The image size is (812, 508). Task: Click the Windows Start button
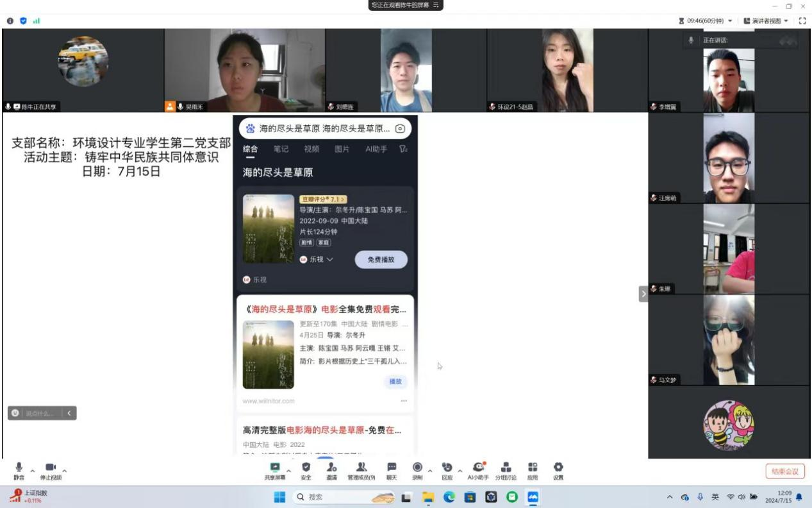(x=280, y=497)
